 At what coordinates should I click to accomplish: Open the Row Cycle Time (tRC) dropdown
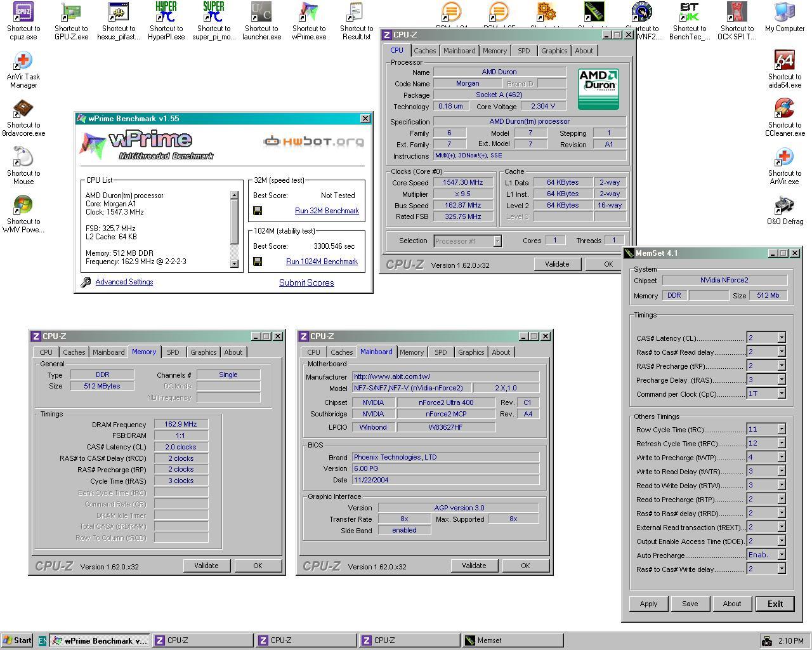(782, 429)
